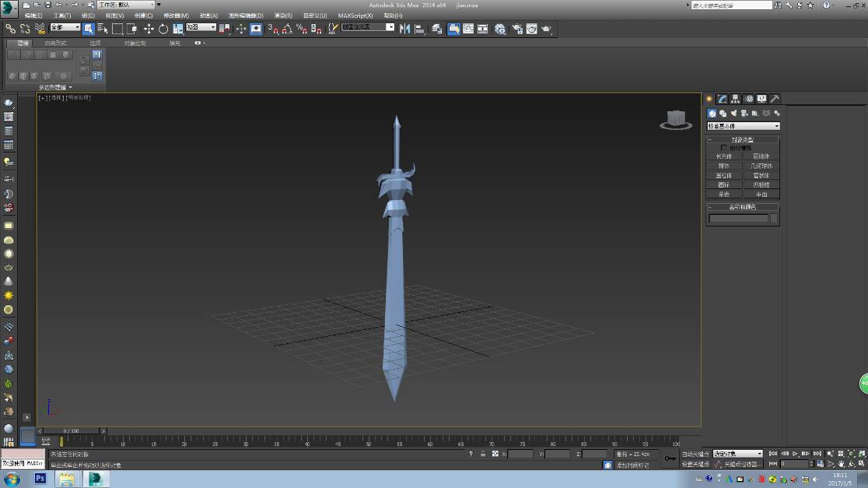868x488 pixels.
Task: Click the 关键点过滤器 key filters button
Action: click(743, 464)
